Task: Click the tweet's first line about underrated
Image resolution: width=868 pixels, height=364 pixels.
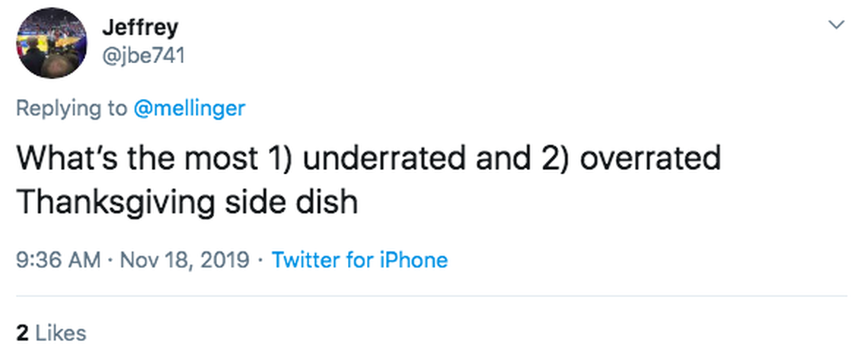Action: pyautogui.click(x=368, y=158)
